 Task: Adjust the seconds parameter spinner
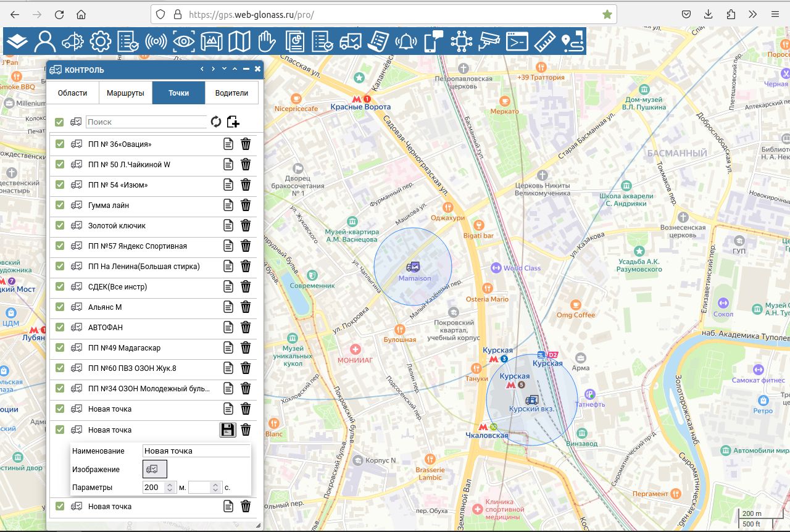click(215, 488)
